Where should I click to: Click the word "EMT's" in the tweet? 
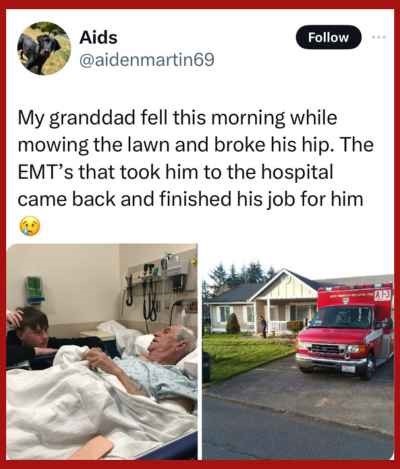pyautogui.click(x=45, y=172)
